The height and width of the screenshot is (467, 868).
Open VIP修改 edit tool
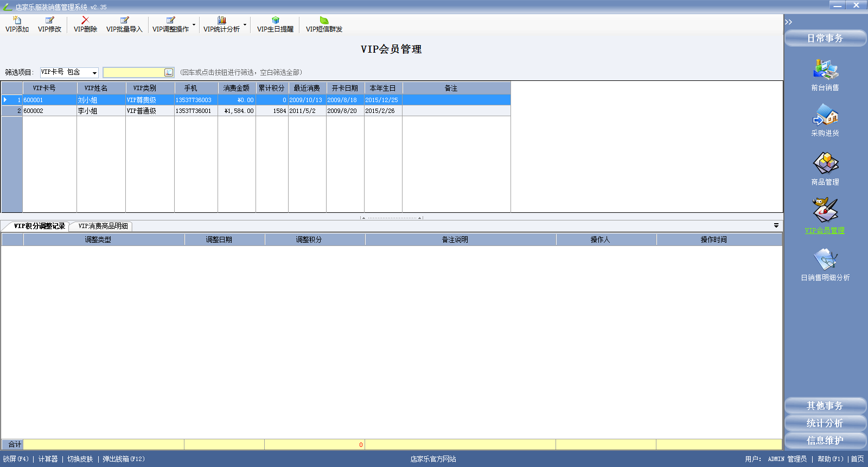(x=49, y=24)
